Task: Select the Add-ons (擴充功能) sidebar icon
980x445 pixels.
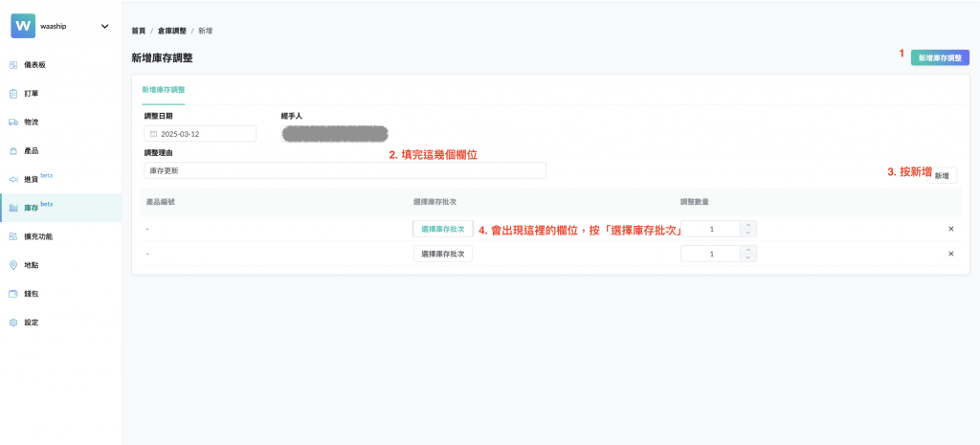Action: [13, 236]
